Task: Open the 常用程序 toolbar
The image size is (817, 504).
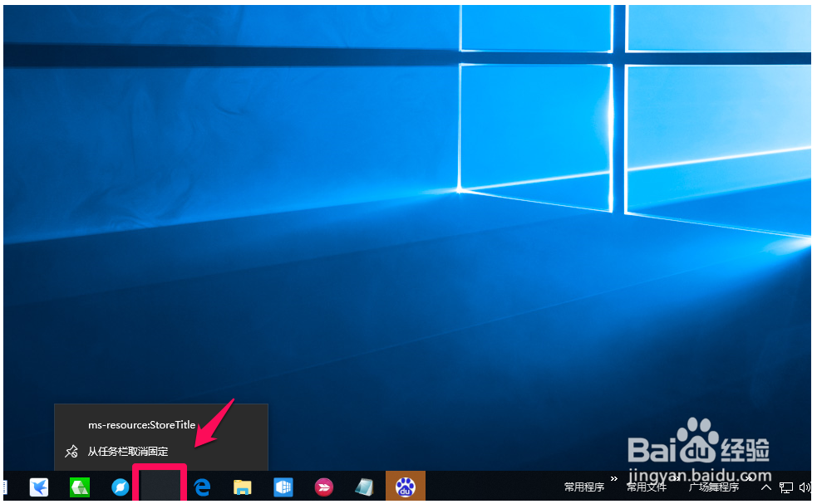Action: (x=584, y=487)
